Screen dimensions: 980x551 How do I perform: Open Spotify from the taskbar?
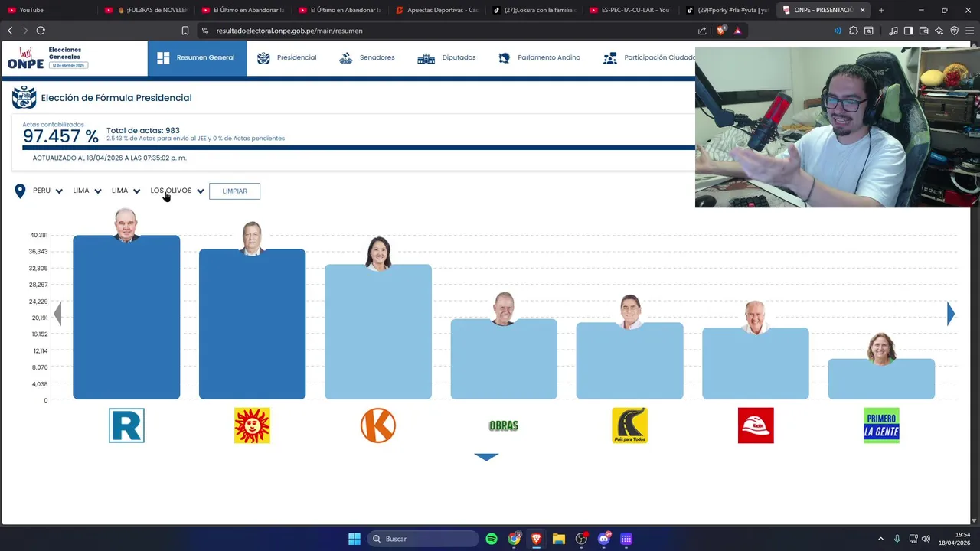click(x=492, y=539)
